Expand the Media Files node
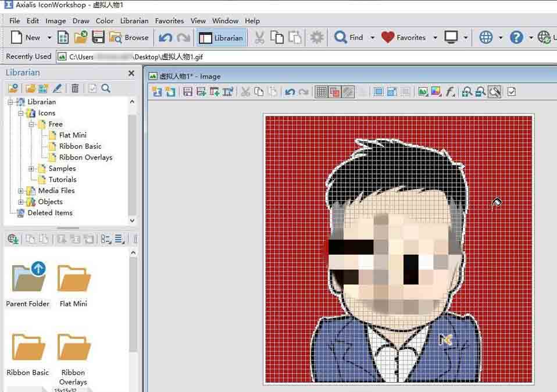557x392 pixels. click(21, 191)
